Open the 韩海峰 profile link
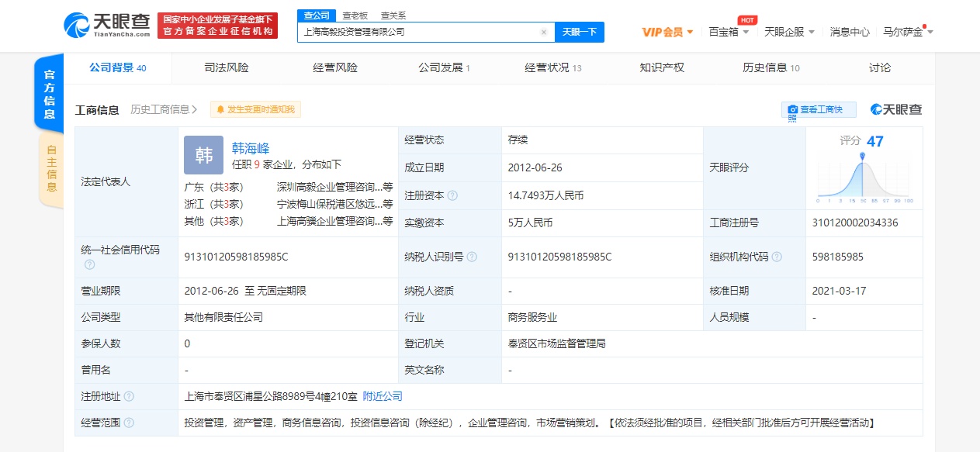 pyautogui.click(x=251, y=148)
